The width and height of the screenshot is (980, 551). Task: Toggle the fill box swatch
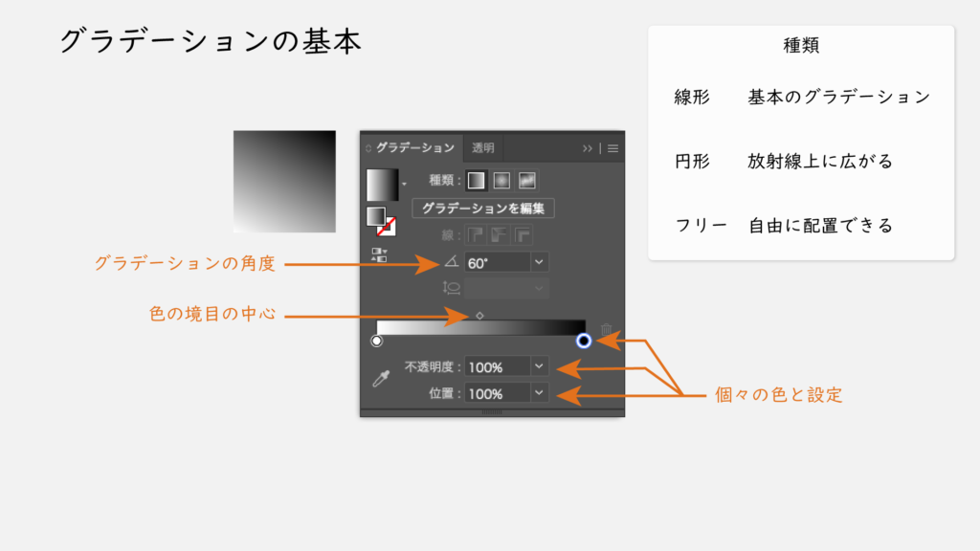pos(375,215)
